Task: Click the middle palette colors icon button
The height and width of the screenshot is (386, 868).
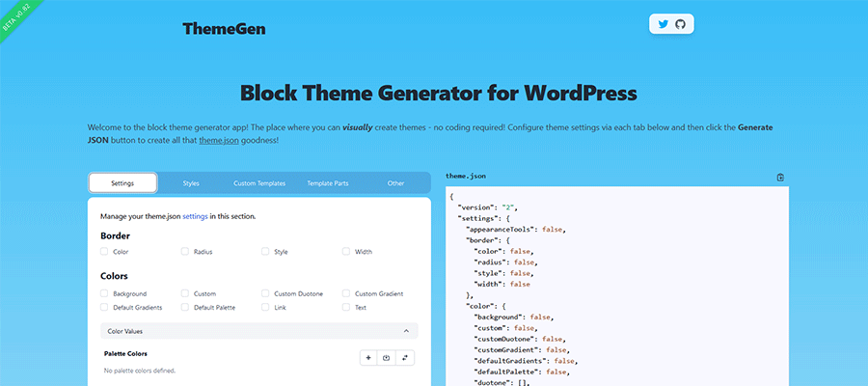Action: [x=387, y=357]
